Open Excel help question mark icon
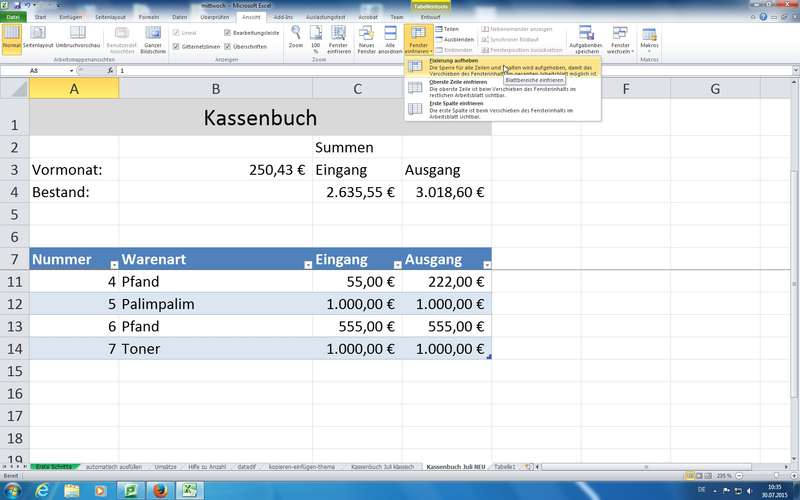The image size is (800, 500). (763, 17)
